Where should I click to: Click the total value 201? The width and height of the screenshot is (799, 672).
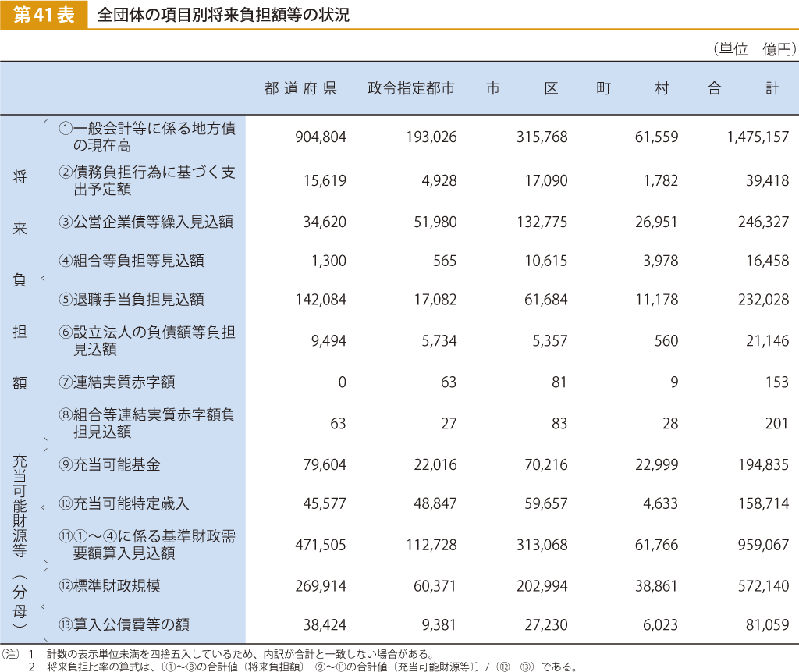[x=776, y=423]
